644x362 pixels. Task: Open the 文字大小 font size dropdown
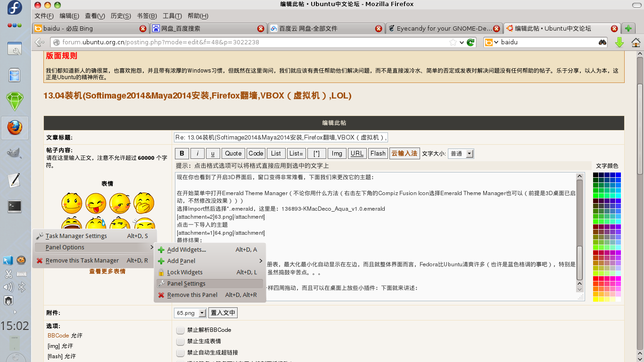(x=461, y=154)
